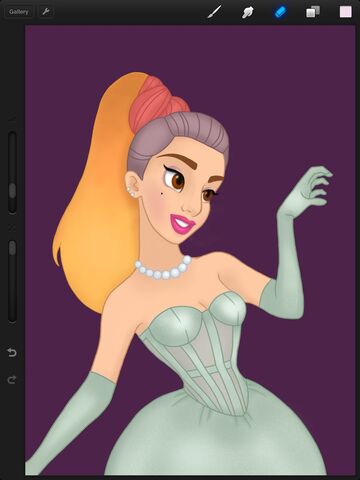Undo the last stroke
The width and height of the screenshot is (360, 480).
click(x=12, y=352)
